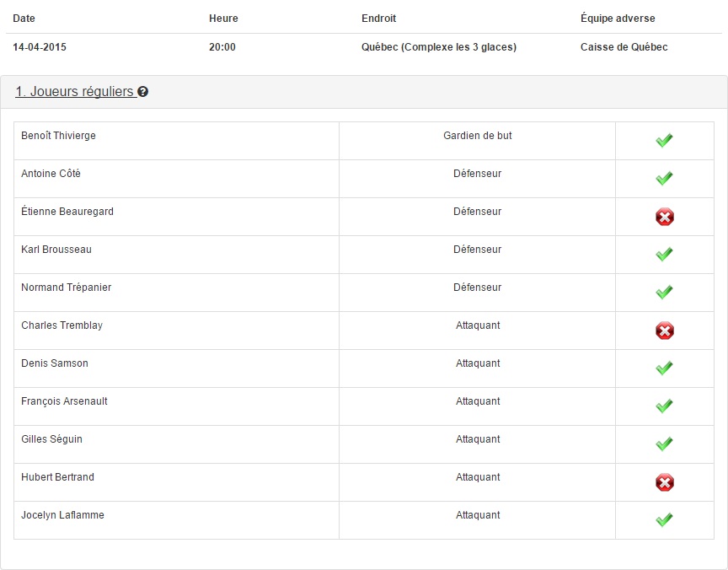This screenshot has width=728, height=570.
Task: Click the help question mark beside Joueurs réguliers
Action: [x=143, y=92]
